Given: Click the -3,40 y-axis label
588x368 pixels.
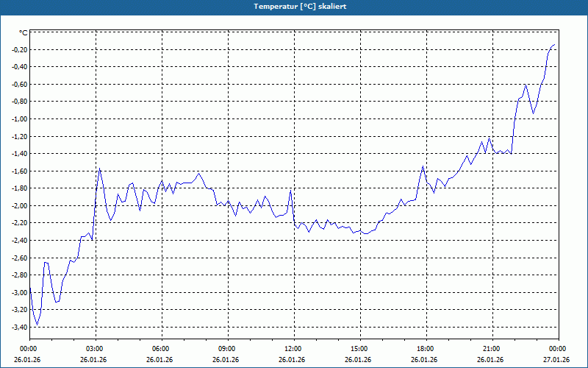Looking at the screenshot, I should point(19,327).
